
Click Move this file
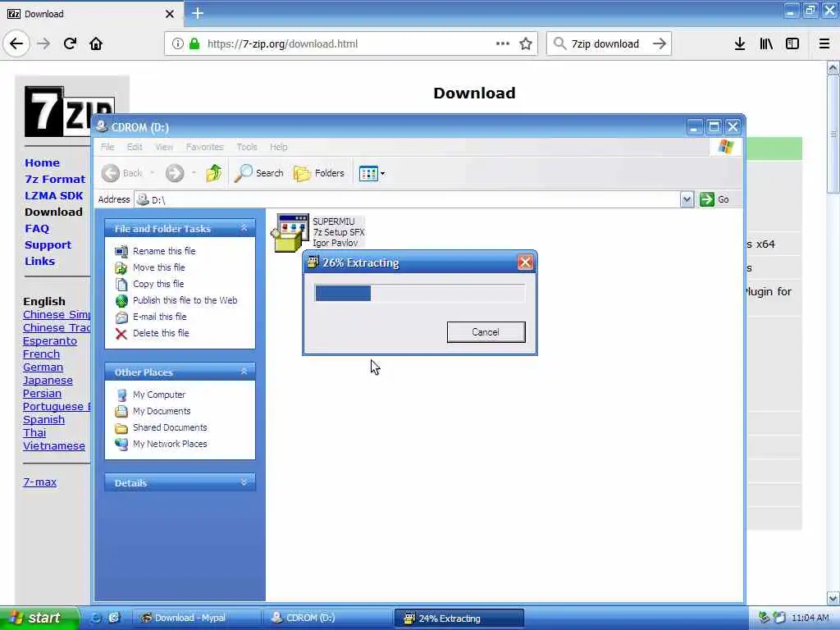pyautogui.click(x=158, y=267)
